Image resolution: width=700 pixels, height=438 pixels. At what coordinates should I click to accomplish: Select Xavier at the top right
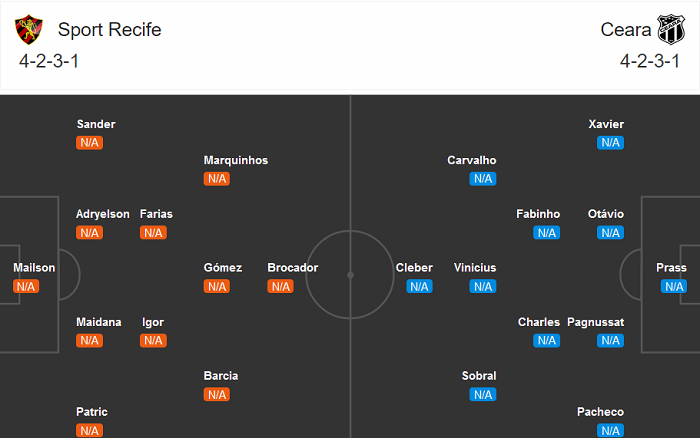[x=606, y=124]
